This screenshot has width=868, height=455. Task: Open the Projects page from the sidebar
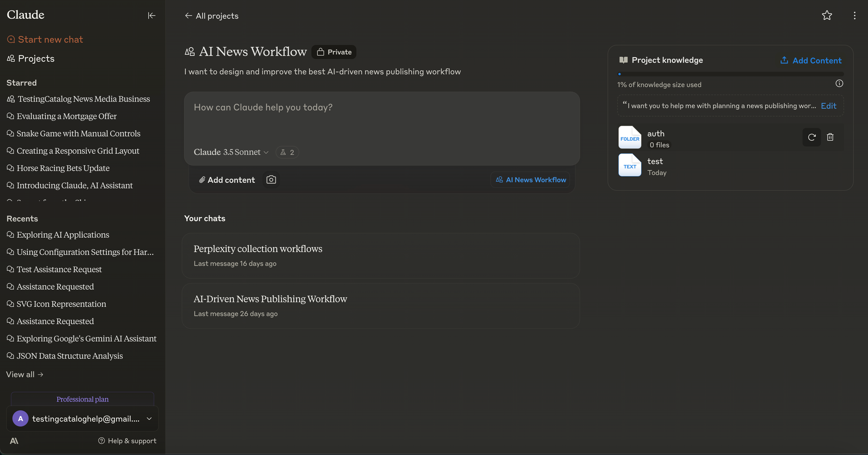[x=31, y=59]
